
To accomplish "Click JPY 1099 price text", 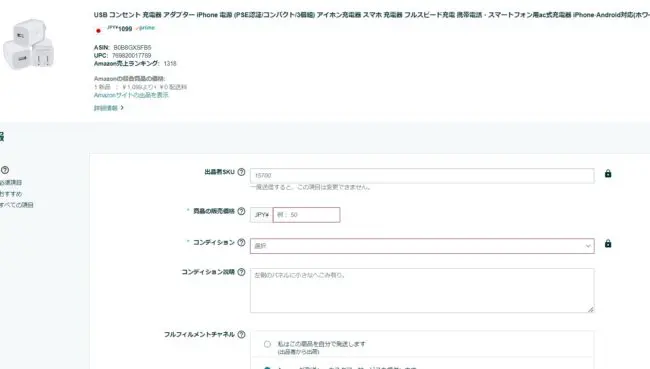I will (x=119, y=28).
